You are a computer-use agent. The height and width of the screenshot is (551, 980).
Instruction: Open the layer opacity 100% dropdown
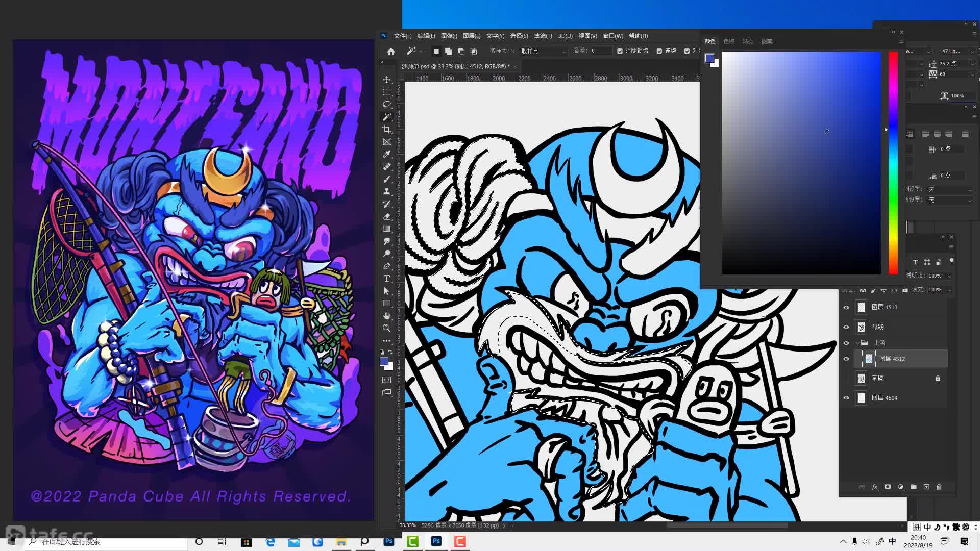click(949, 276)
